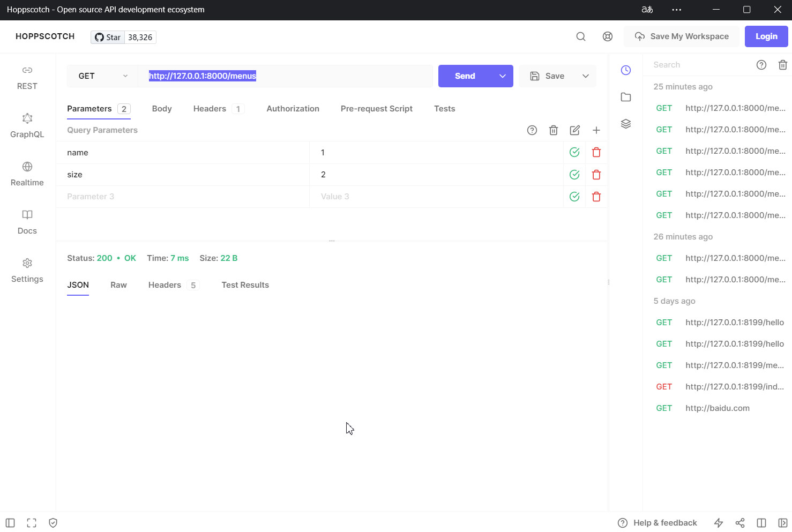The image size is (792, 532).
Task: Click the Save request button
Action: click(547, 76)
